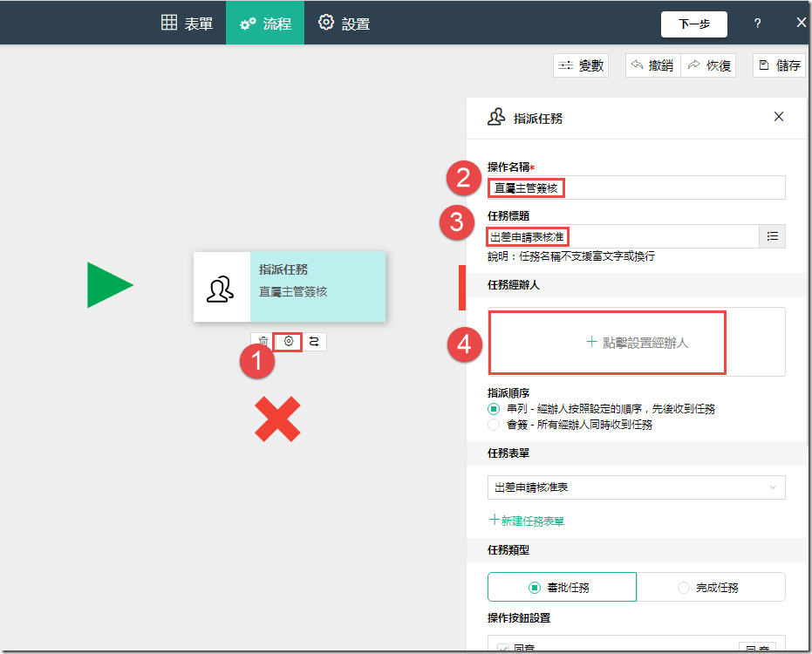Choose the 完成任務 task type option
Image resolution: width=812 pixels, height=654 pixels.
(x=711, y=588)
